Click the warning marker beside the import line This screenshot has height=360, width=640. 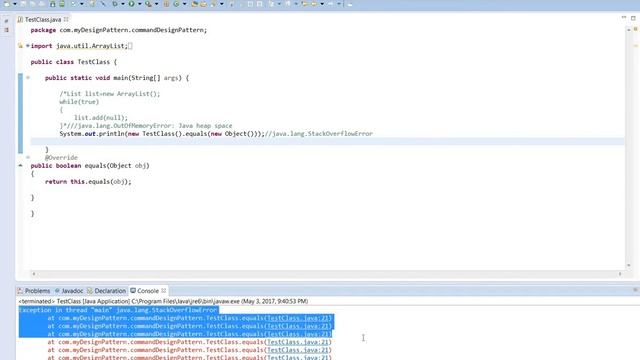[20, 46]
